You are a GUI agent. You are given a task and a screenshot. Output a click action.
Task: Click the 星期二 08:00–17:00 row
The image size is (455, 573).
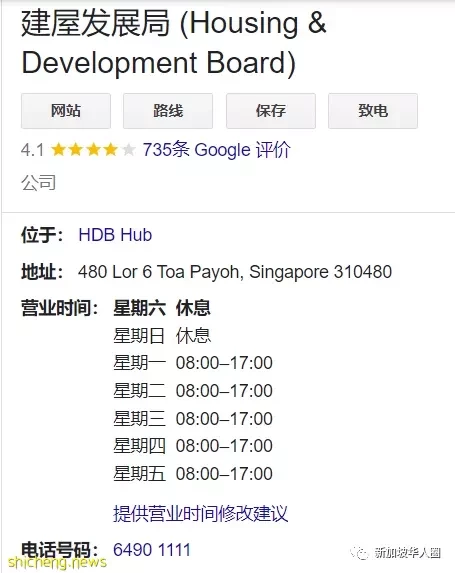[x=193, y=391]
